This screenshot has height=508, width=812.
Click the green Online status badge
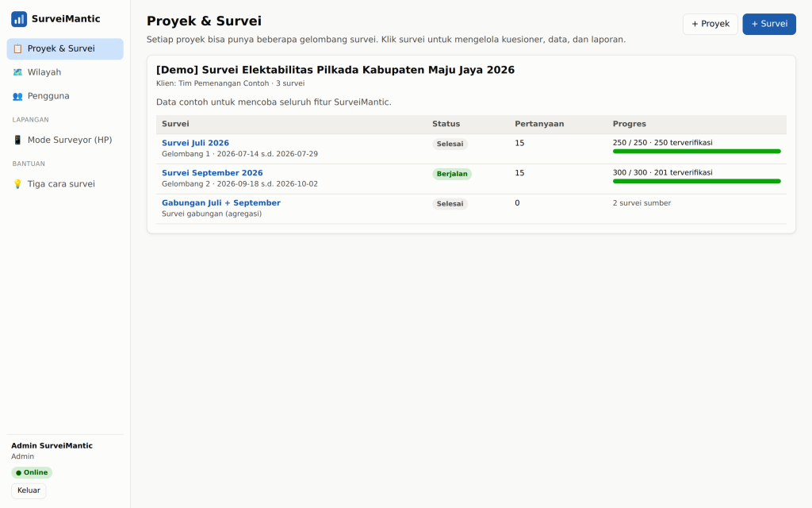[x=32, y=473]
